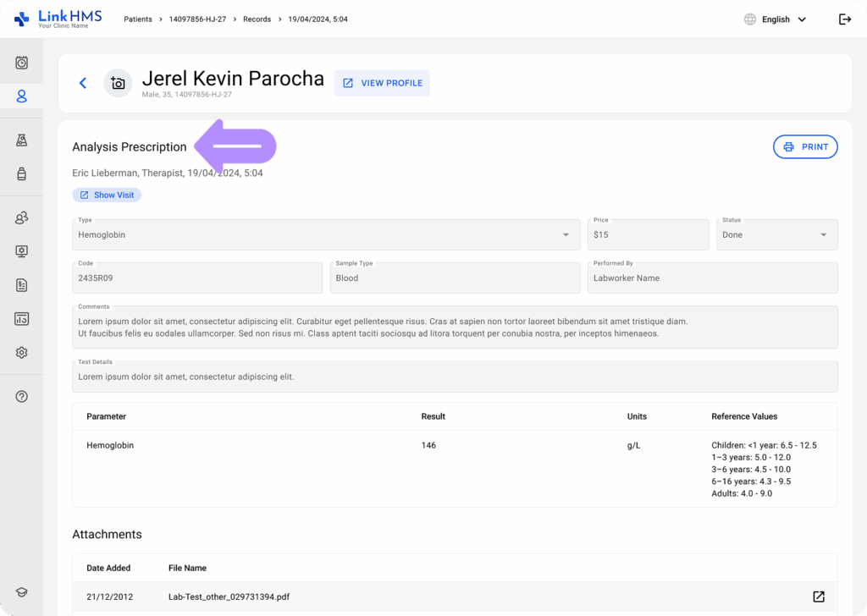The width and height of the screenshot is (867, 616).
Task: Click 14097856-HJ-27 breadcrumb link
Action: point(197,19)
